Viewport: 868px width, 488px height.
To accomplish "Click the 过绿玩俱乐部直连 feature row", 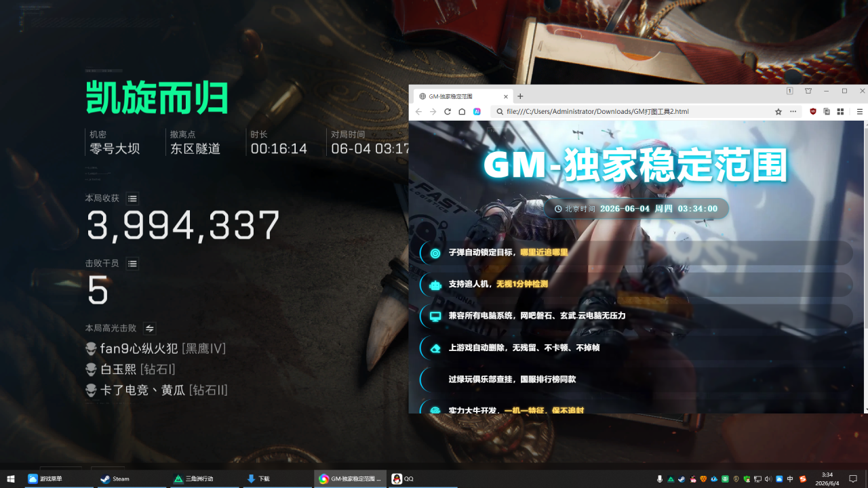I will 636,380.
